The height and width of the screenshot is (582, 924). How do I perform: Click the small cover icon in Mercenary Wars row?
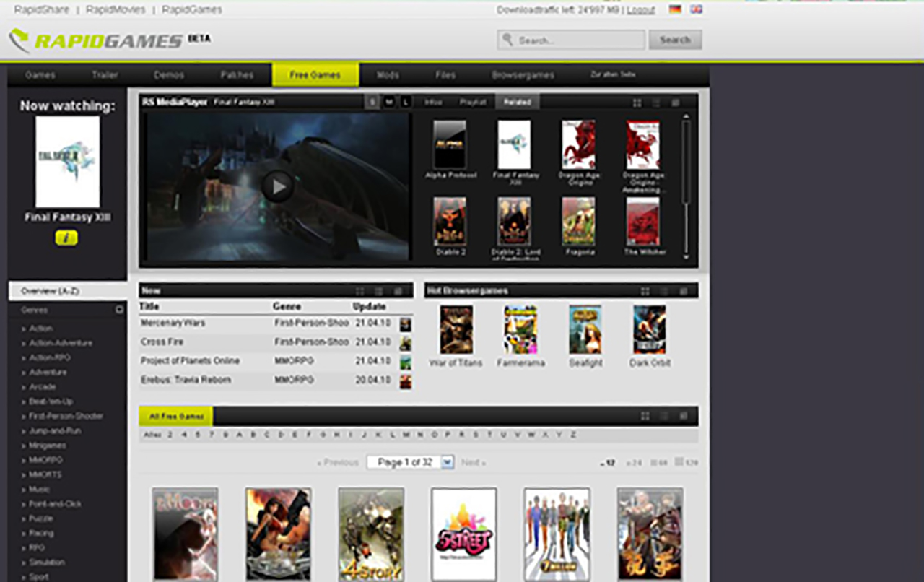(x=406, y=324)
